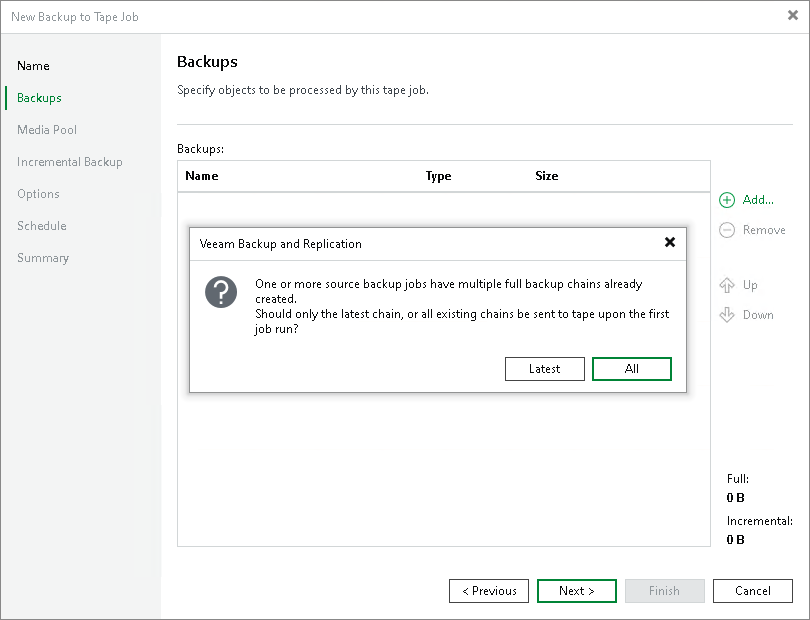The image size is (810, 620).
Task: Select the Backups wizard step
Action: (x=39, y=98)
